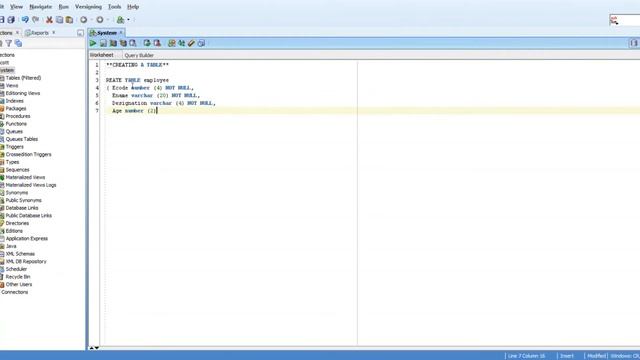Apply Filter icon in Connections panel

(9, 43)
